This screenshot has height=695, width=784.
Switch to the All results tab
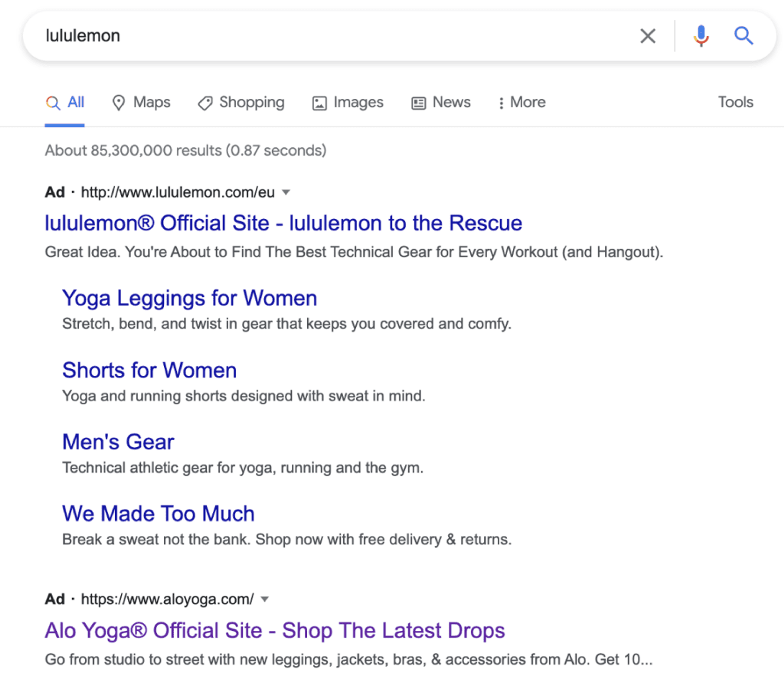pos(75,102)
